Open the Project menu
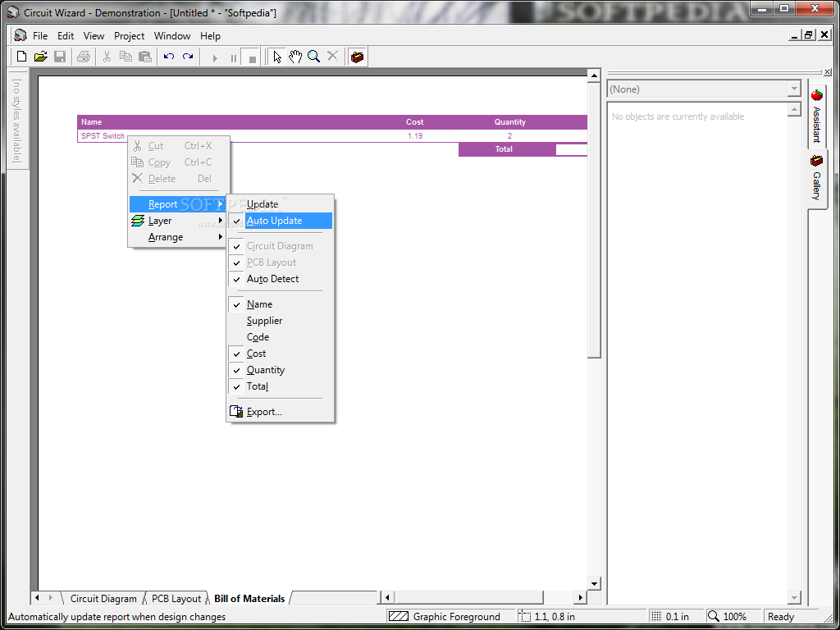The height and width of the screenshot is (630, 840). (x=129, y=36)
